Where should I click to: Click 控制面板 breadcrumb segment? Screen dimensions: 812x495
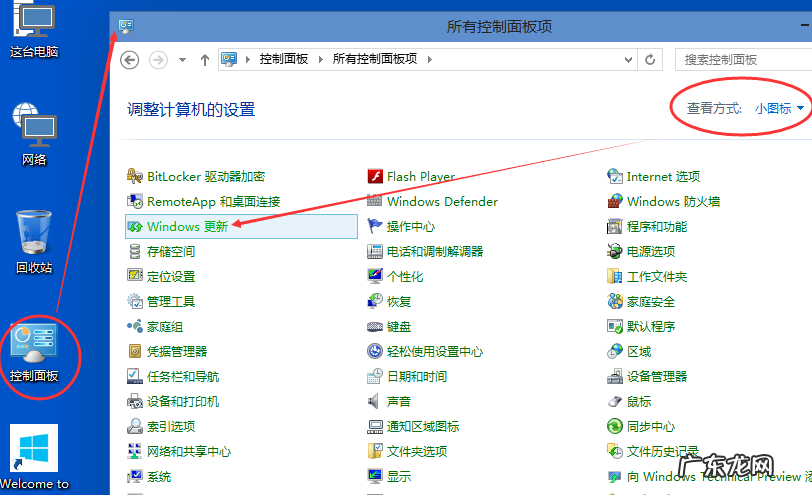tap(284, 59)
